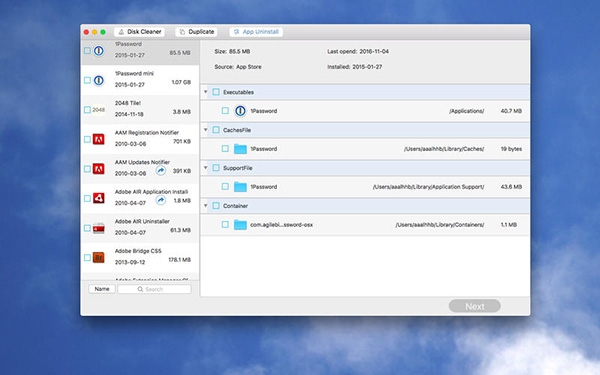600x375 pixels.
Task: Check the Executables group checkbox
Action: tap(216, 92)
